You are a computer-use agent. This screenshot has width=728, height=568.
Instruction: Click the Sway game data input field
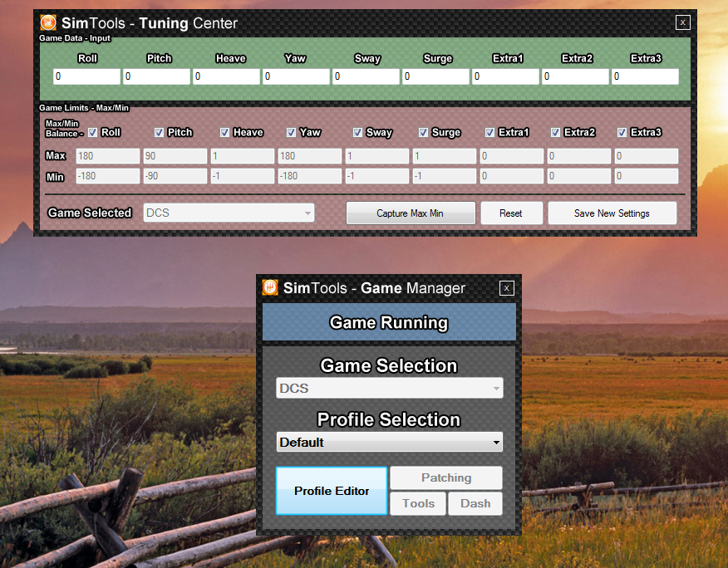coord(366,76)
